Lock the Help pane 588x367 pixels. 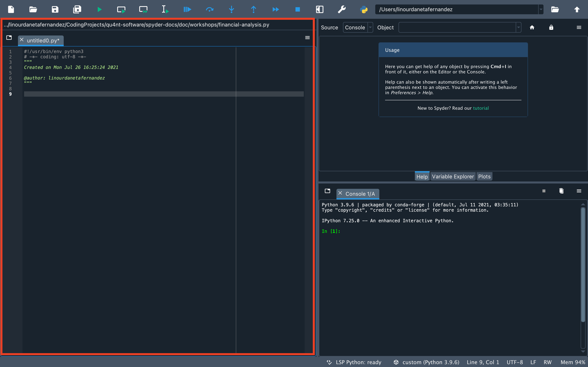(551, 27)
